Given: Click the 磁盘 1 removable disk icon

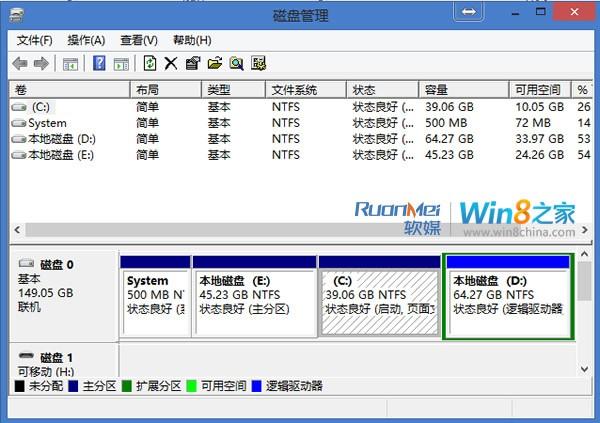Looking at the screenshot, I should point(26,356).
